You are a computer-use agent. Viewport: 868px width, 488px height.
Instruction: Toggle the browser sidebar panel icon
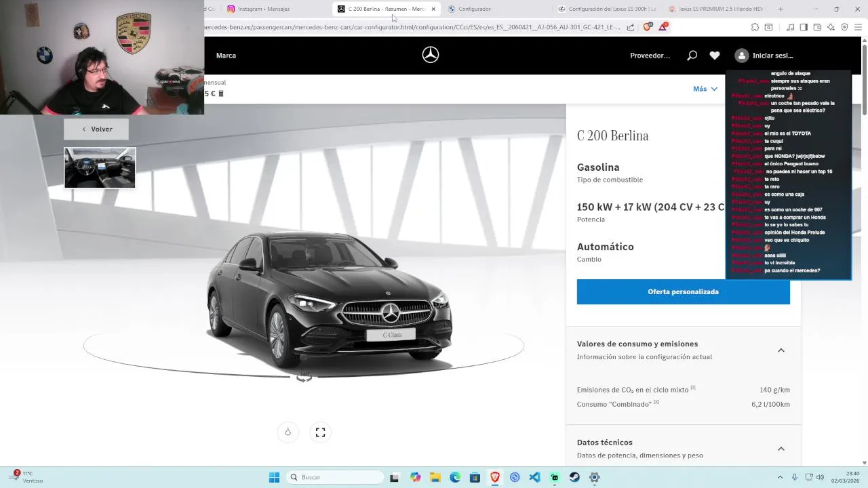804,27
